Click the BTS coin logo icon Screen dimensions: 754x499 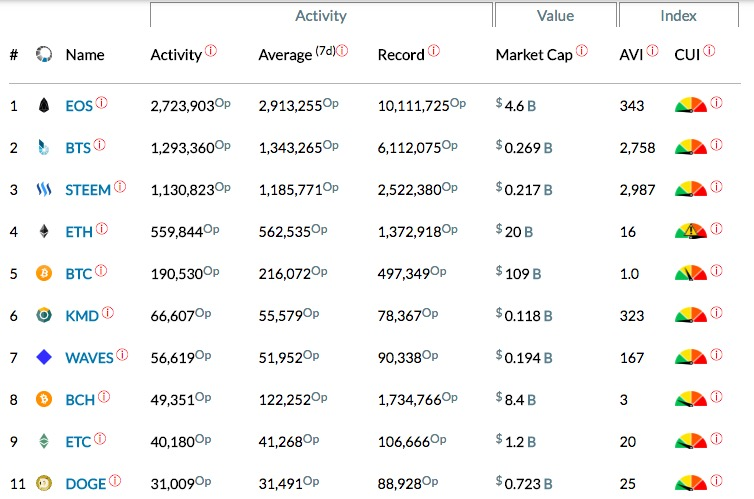(44, 147)
